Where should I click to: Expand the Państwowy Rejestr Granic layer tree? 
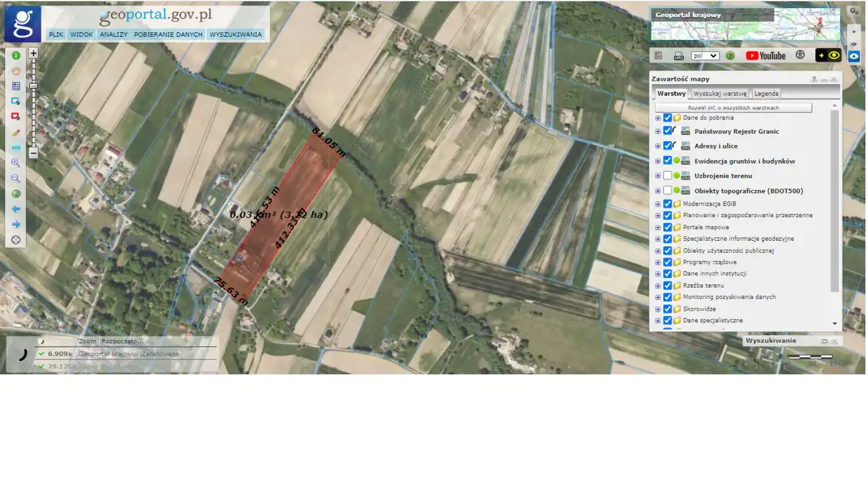pyautogui.click(x=658, y=131)
